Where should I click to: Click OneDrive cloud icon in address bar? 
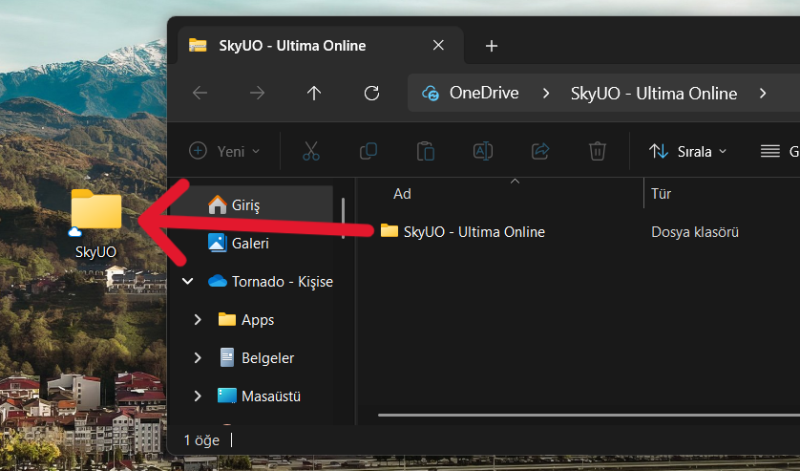[x=430, y=93]
